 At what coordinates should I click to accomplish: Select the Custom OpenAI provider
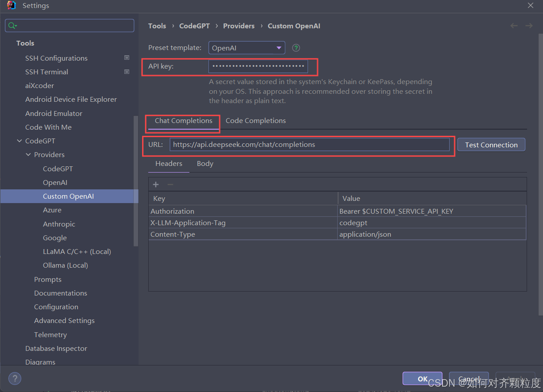(69, 196)
